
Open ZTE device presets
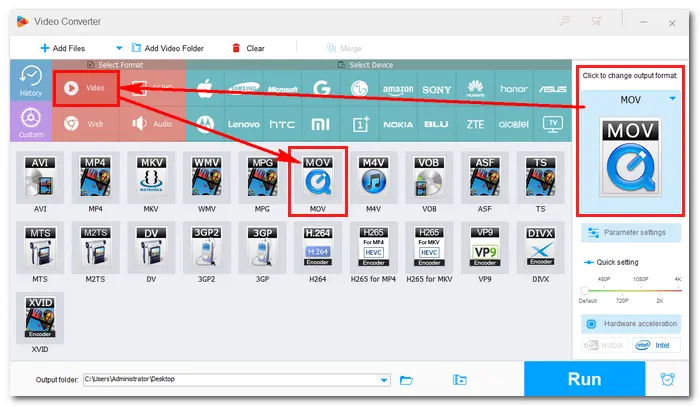(475, 124)
